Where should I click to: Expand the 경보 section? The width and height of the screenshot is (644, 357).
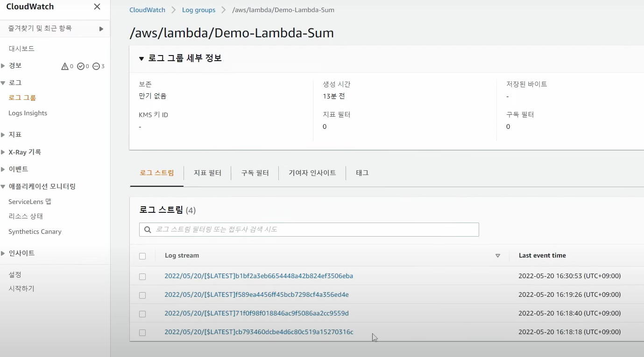3,66
